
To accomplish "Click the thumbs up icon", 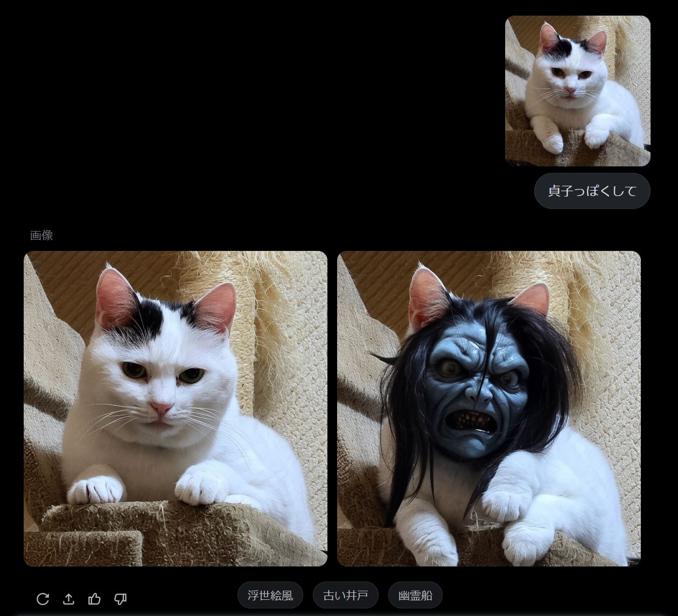I will click(x=94, y=599).
